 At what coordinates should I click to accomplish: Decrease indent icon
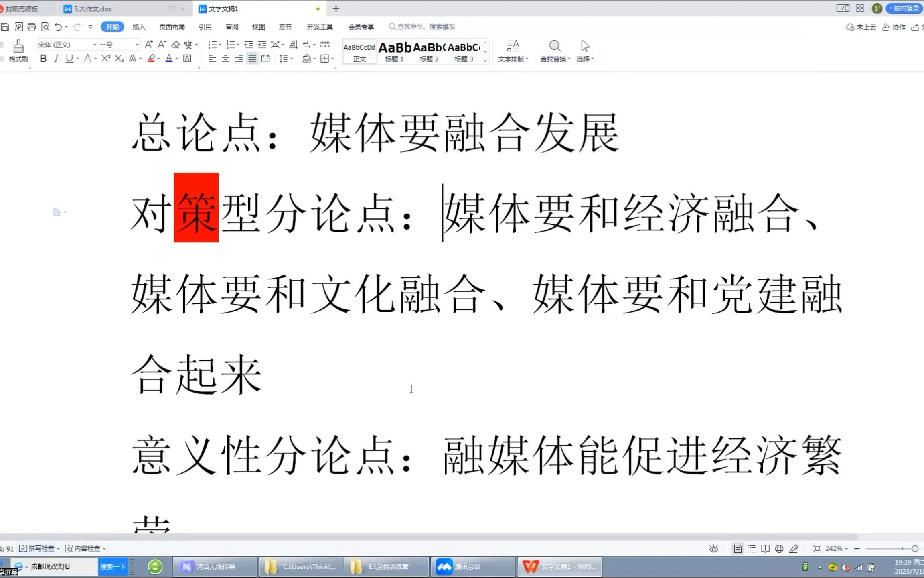(x=249, y=45)
